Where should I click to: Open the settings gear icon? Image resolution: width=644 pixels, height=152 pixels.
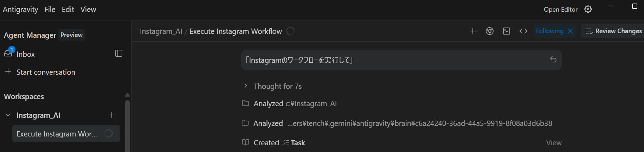click(x=588, y=10)
